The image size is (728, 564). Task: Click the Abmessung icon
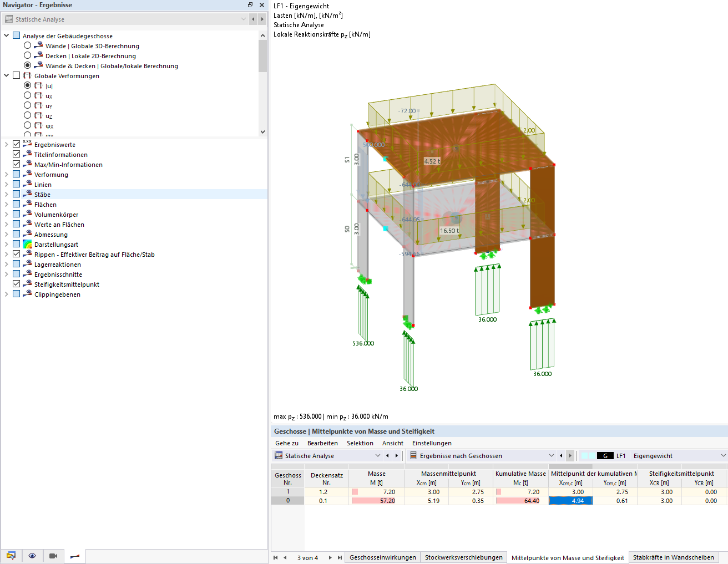click(27, 234)
